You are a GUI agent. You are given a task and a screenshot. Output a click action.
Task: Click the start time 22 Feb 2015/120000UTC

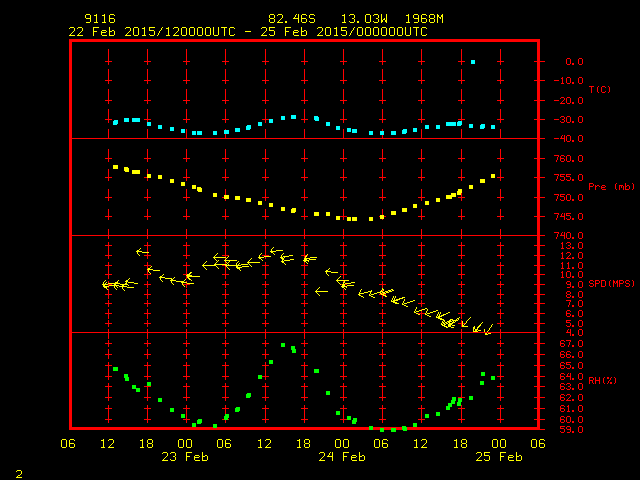152,32
